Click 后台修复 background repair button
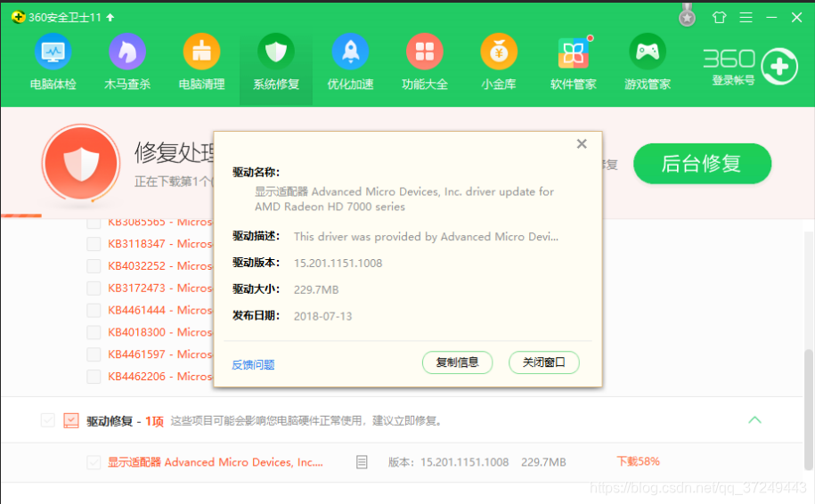Viewport: 815px width, 504px height. (x=702, y=164)
